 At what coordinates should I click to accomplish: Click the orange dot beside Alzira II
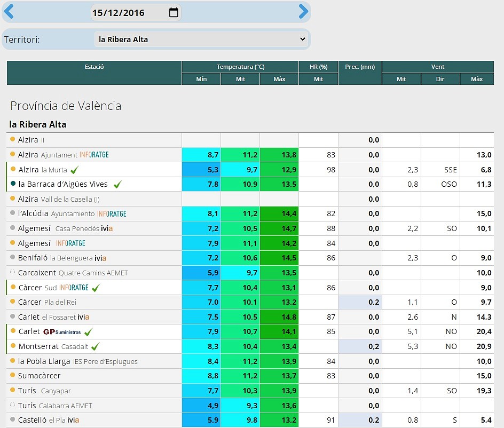[12, 139]
